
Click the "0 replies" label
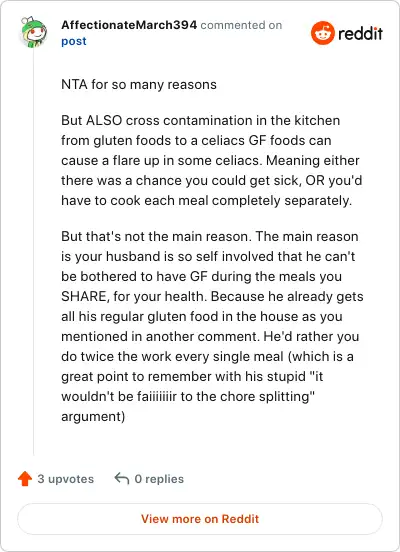[159, 479]
